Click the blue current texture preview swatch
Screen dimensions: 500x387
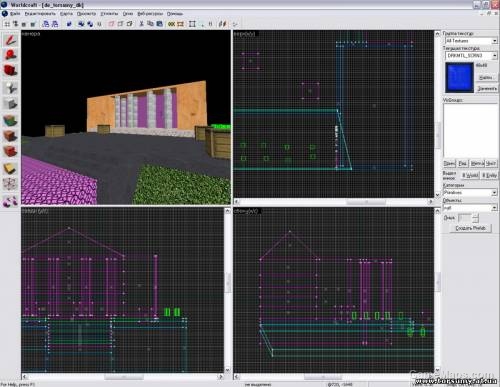click(x=459, y=77)
